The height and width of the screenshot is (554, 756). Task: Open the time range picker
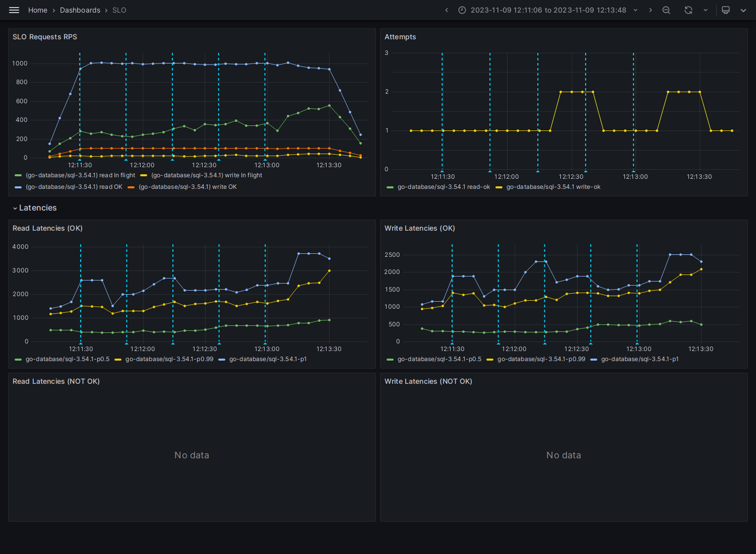tap(548, 10)
